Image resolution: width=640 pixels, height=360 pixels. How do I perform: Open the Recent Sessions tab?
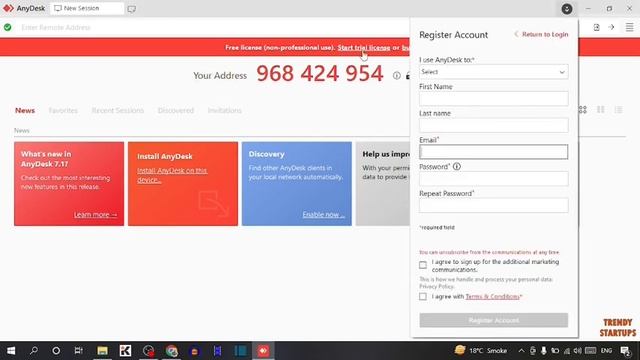[118, 111]
